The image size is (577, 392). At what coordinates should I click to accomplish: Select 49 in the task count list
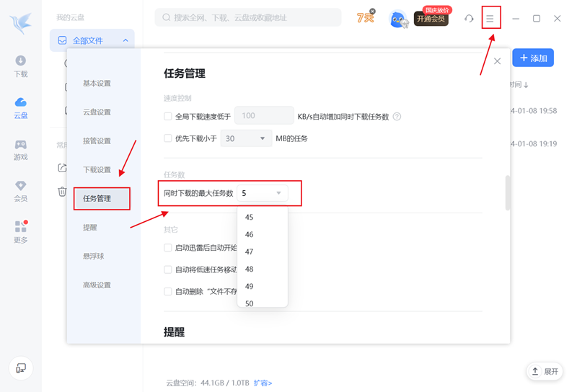263,286
